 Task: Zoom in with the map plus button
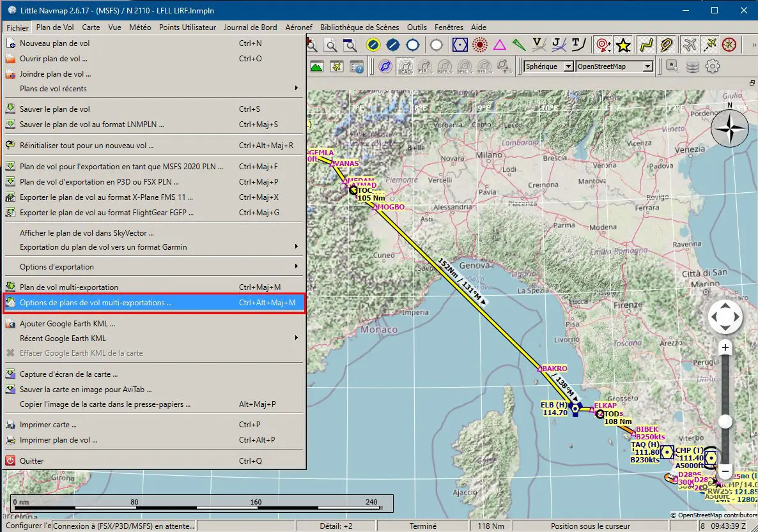(725, 347)
